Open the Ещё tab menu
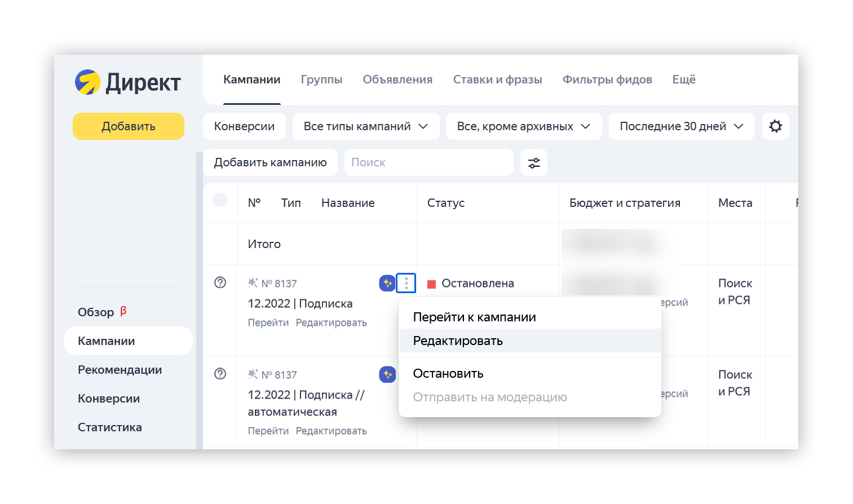The image size is (853, 504). click(x=684, y=79)
